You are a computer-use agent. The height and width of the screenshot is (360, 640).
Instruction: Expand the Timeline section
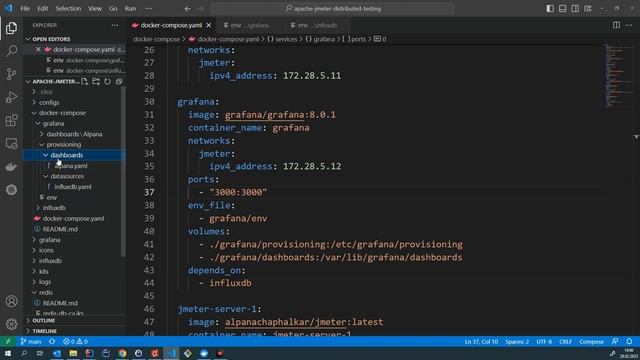click(28, 331)
